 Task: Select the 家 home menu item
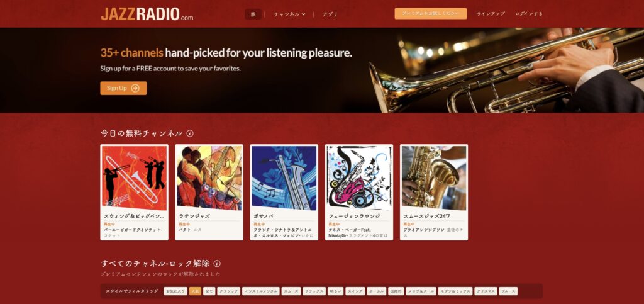(253, 14)
